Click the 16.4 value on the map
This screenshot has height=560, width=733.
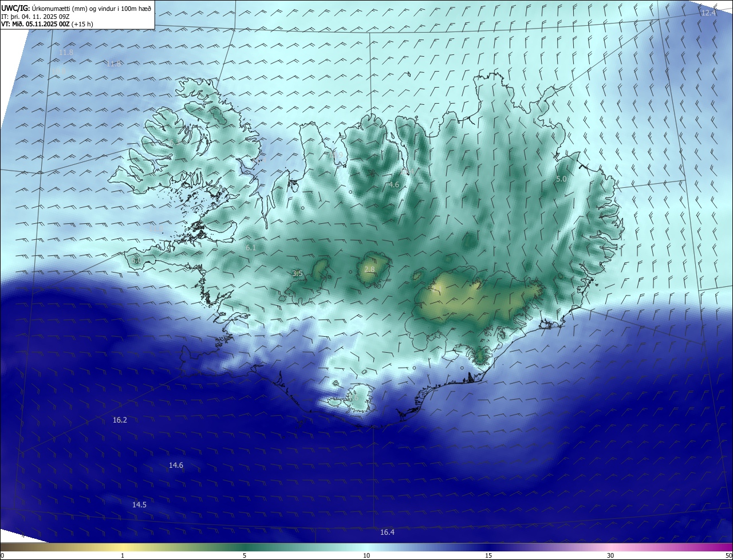387,532
